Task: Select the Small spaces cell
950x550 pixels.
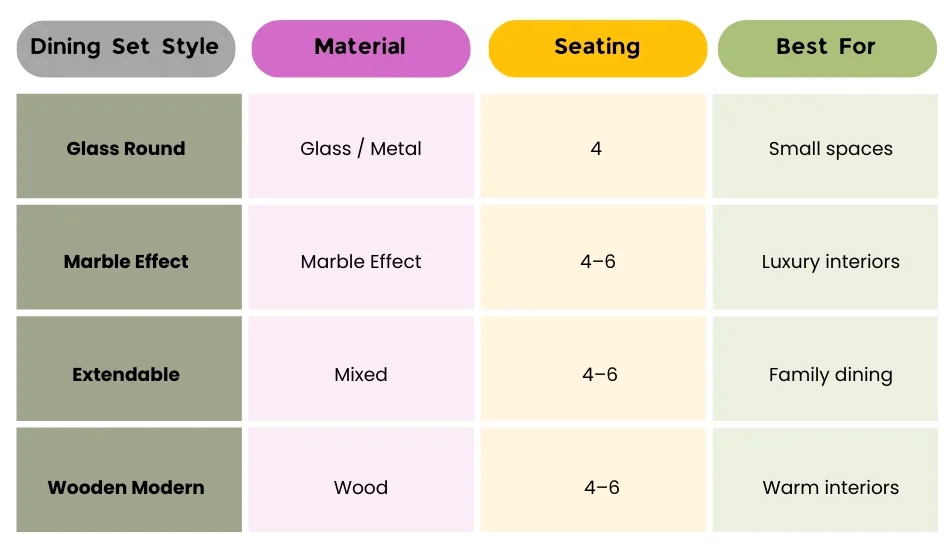Action: 830,148
